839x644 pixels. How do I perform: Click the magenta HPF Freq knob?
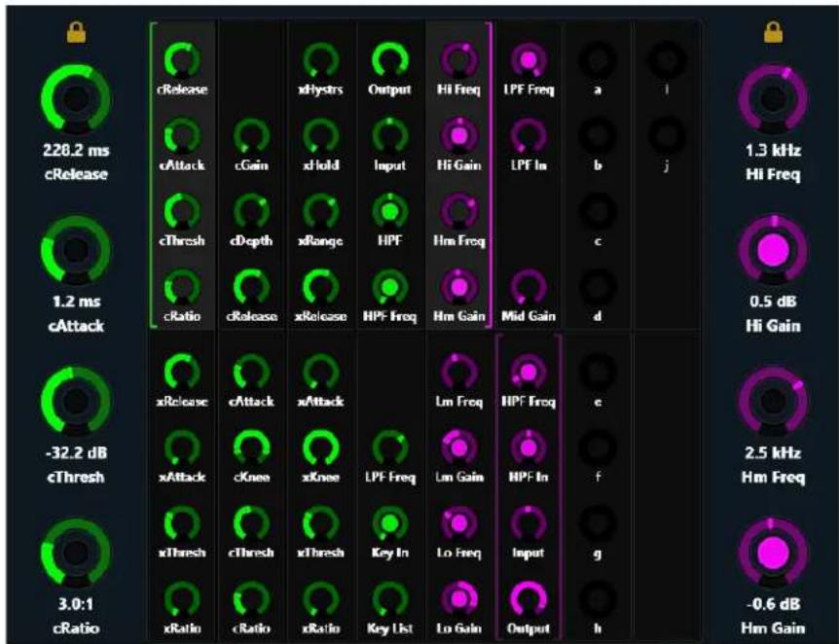(529, 373)
